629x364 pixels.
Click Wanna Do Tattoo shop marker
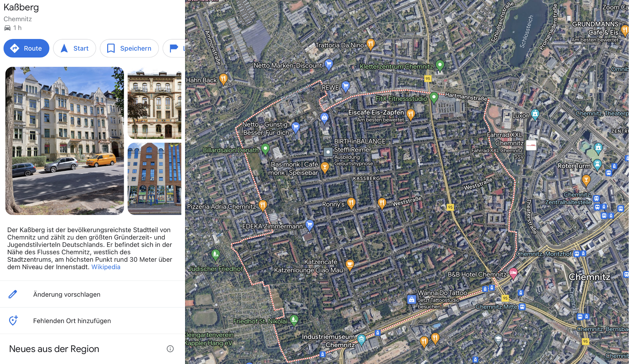coord(411,299)
